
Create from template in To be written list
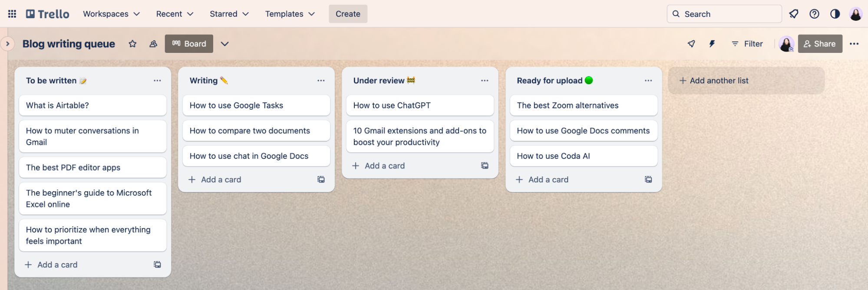click(x=157, y=264)
